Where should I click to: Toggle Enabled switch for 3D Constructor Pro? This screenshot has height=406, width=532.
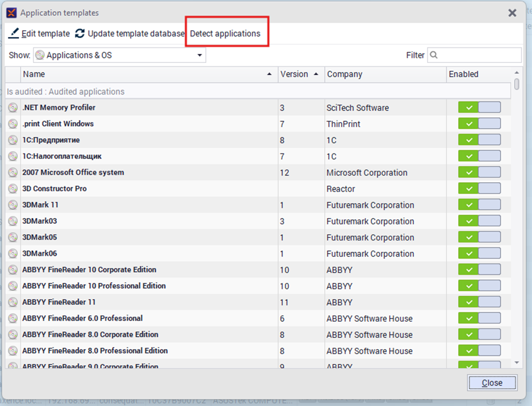point(479,189)
